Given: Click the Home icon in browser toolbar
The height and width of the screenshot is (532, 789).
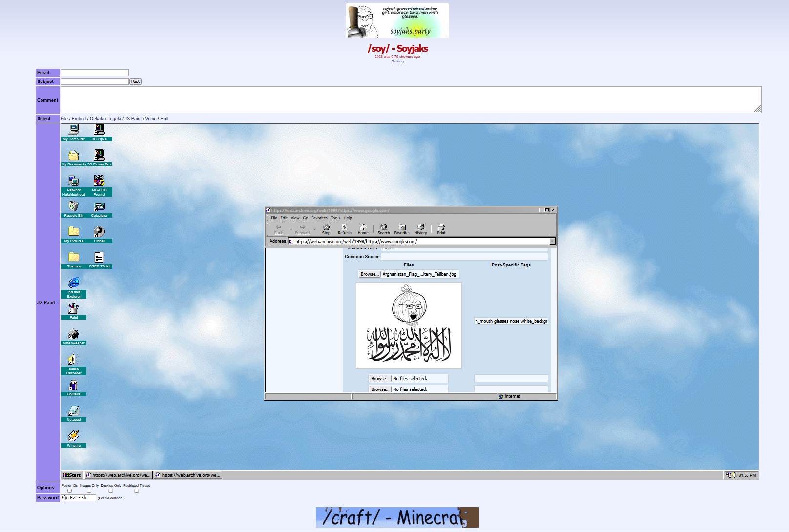Looking at the screenshot, I should (363, 229).
